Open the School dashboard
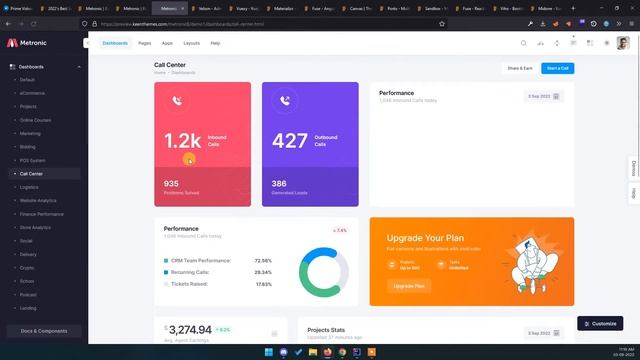The width and height of the screenshot is (640, 360). click(x=27, y=281)
